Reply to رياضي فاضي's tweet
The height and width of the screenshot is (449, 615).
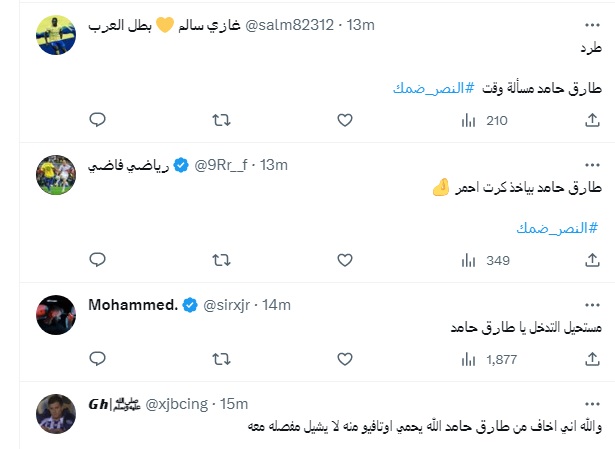(x=98, y=259)
